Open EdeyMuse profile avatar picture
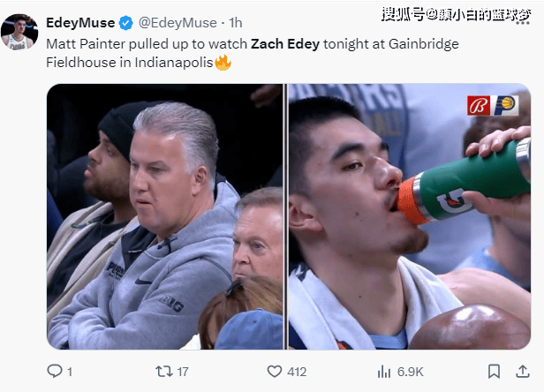The height and width of the screenshot is (392, 544). [19, 32]
